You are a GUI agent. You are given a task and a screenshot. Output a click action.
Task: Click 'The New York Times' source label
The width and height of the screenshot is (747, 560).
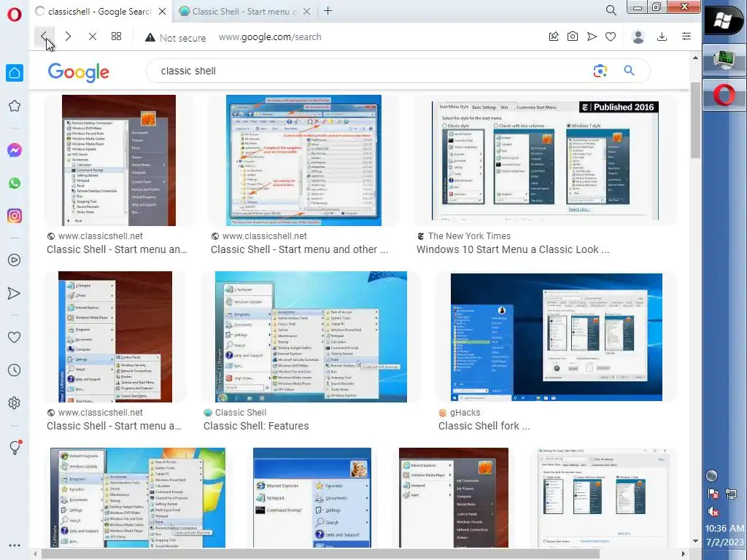click(x=469, y=236)
